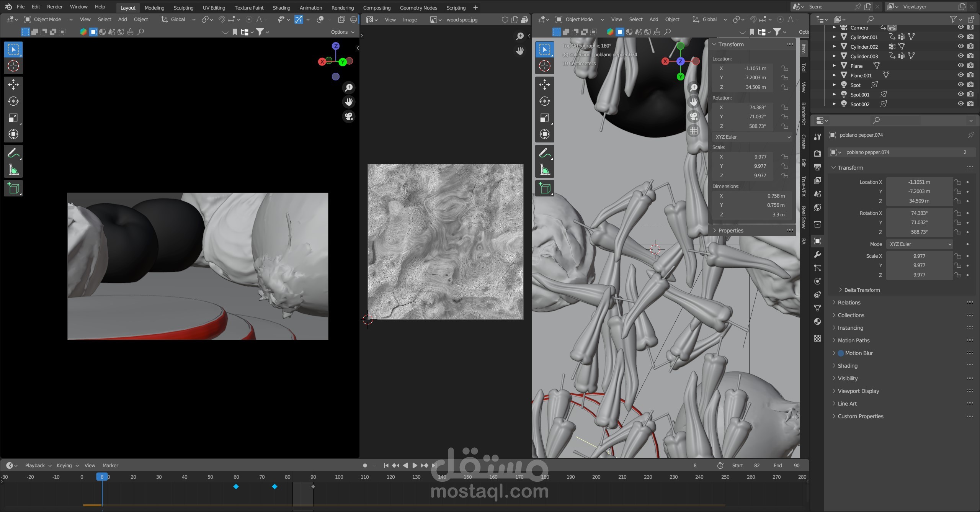Hide Cylinder.001 in viewport
980x512 pixels.
960,37
